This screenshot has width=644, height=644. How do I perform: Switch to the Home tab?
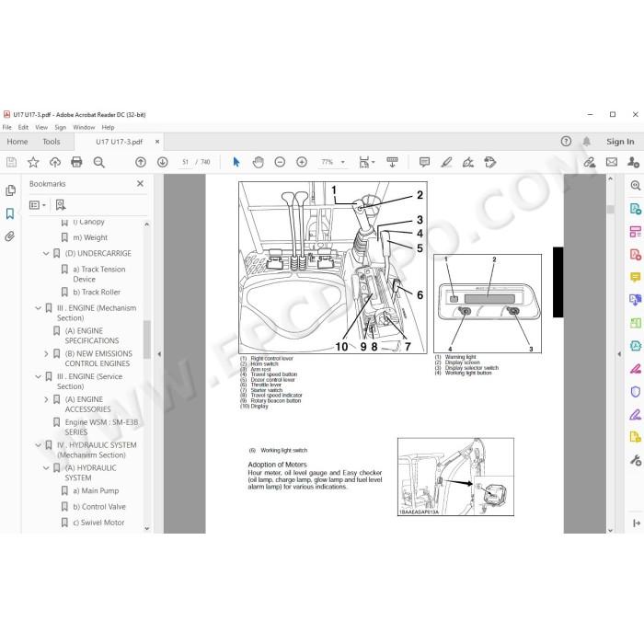[17, 142]
